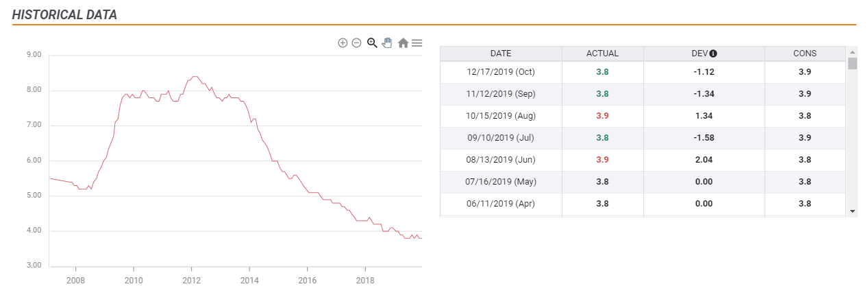
Task: Select the 12/17/2019 (Oct) row date
Action: [500, 72]
